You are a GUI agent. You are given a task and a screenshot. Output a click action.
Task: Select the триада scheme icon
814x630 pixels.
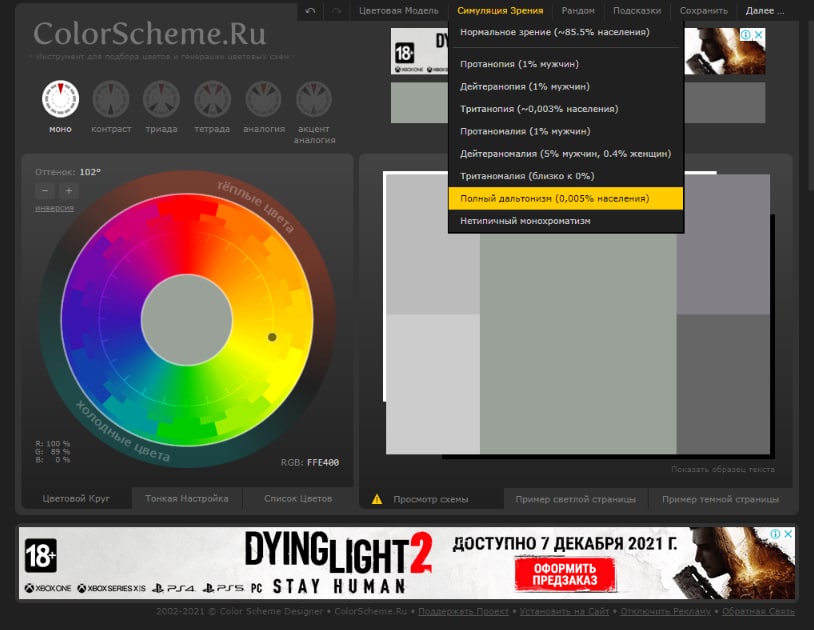click(161, 99)
